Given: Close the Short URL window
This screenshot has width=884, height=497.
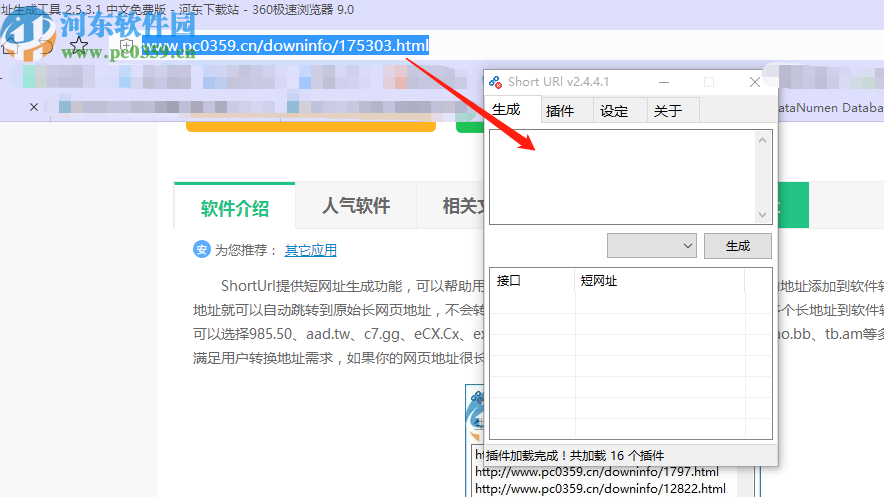Looking at the screenshot, I should (755, 82).
